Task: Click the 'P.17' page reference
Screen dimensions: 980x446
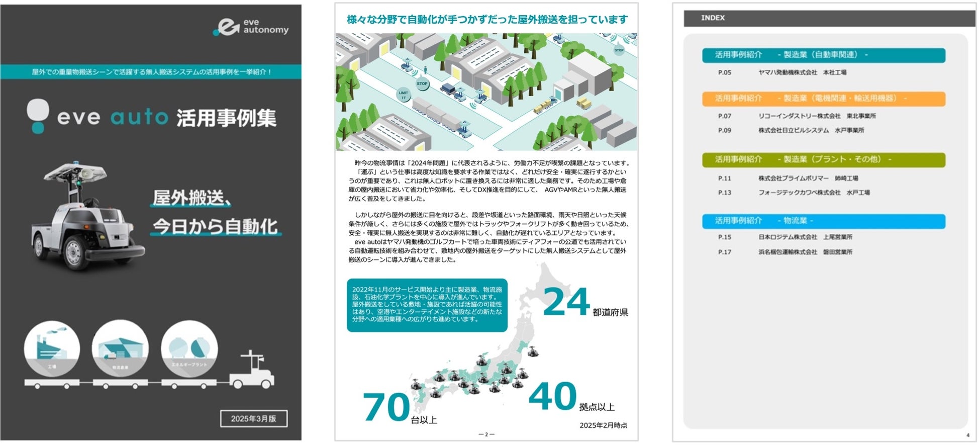Action: [x=725, y=252]
